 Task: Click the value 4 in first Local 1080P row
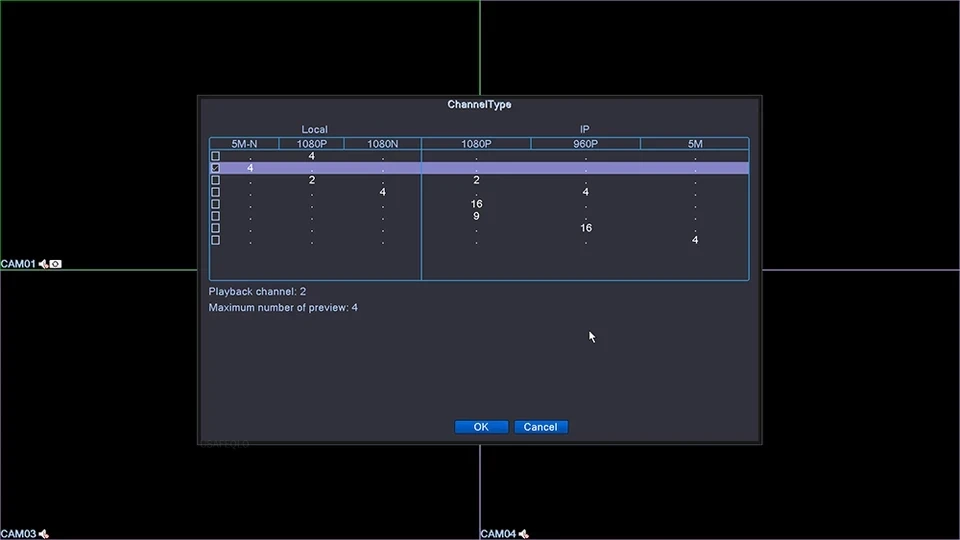(x=312, y=156)
